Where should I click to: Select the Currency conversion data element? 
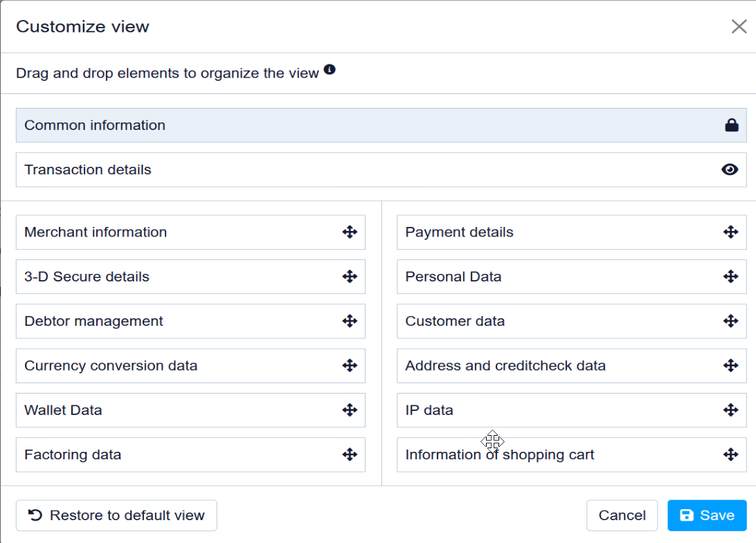[173, 366]
